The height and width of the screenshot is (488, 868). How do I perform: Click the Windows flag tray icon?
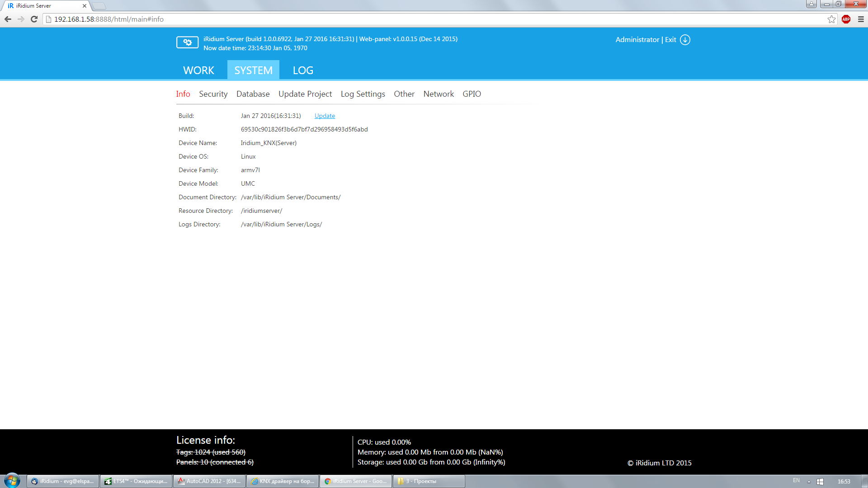click(x=820, y=482)
